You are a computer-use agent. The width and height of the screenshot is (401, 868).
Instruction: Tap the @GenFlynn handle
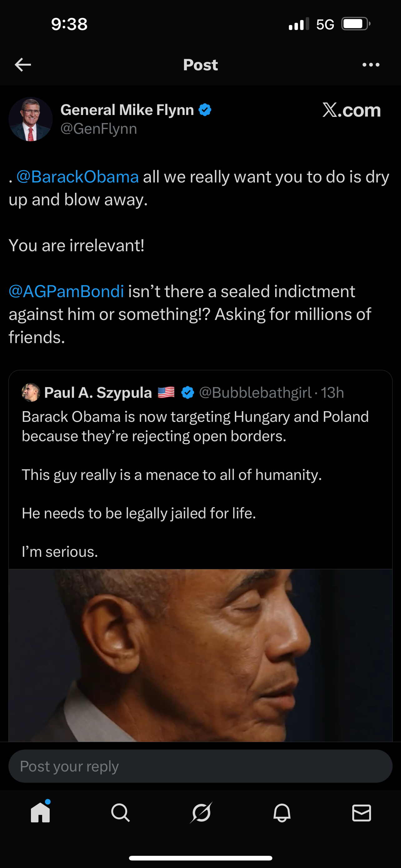pos(99,129)
